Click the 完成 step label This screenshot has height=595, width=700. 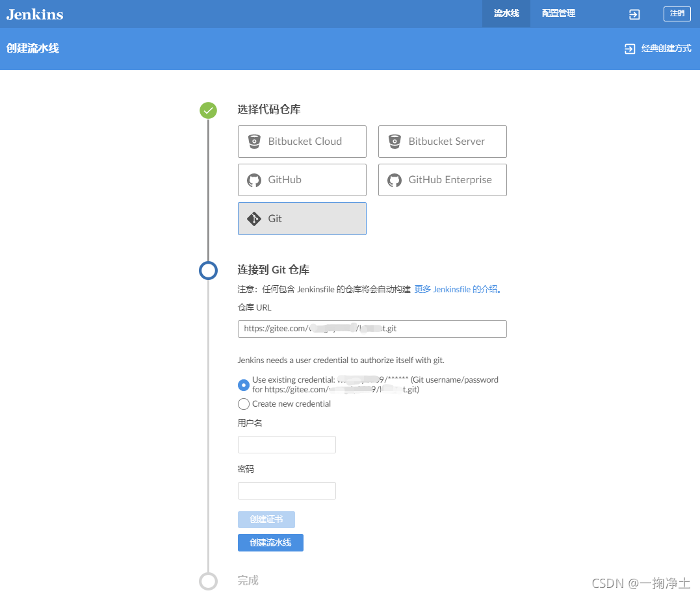pos(248,580)
